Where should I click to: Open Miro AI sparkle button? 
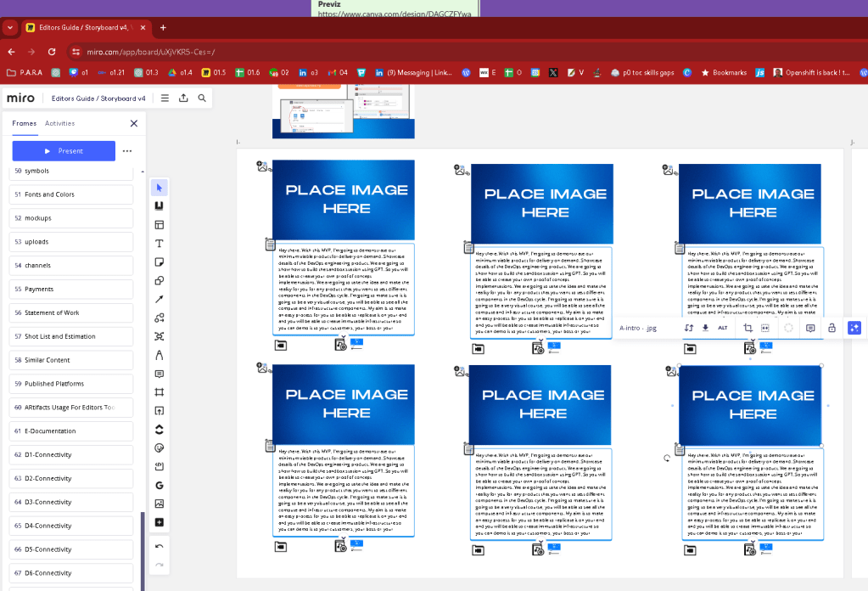[854, 328]
